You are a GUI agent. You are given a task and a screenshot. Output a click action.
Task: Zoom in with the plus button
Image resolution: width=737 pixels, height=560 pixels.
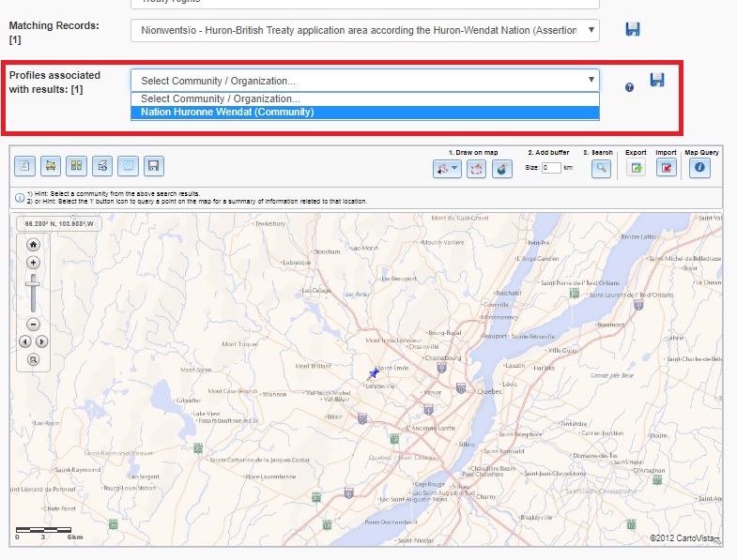(33, 263)
